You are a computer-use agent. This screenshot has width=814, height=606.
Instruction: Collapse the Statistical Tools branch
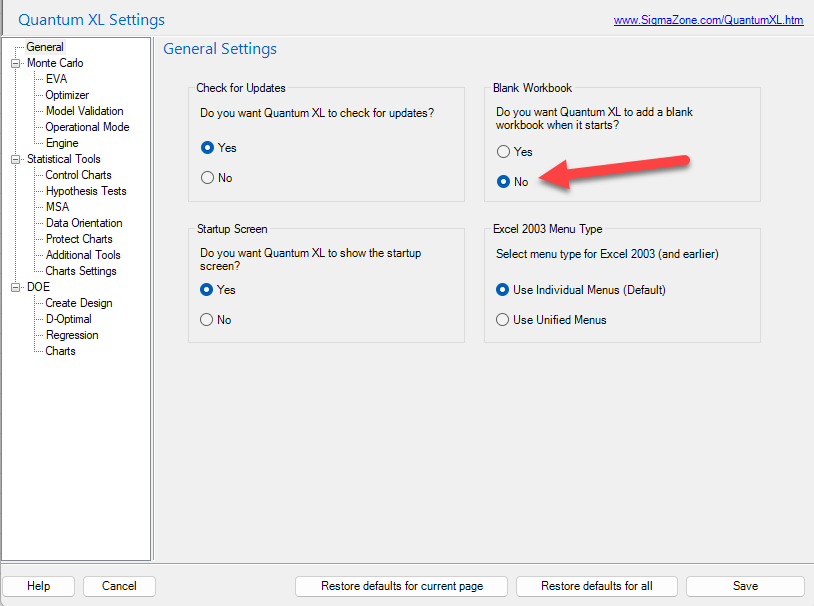pos(15,158)
